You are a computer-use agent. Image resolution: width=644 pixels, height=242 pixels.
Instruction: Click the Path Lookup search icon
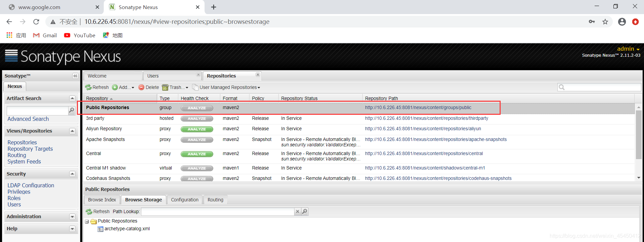(305, 211)
